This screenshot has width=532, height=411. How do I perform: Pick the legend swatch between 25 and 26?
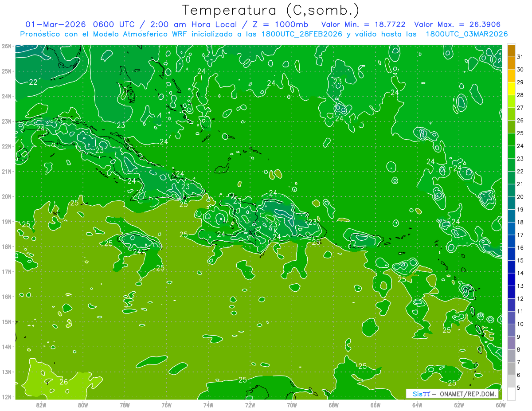(x=511, y=127)
